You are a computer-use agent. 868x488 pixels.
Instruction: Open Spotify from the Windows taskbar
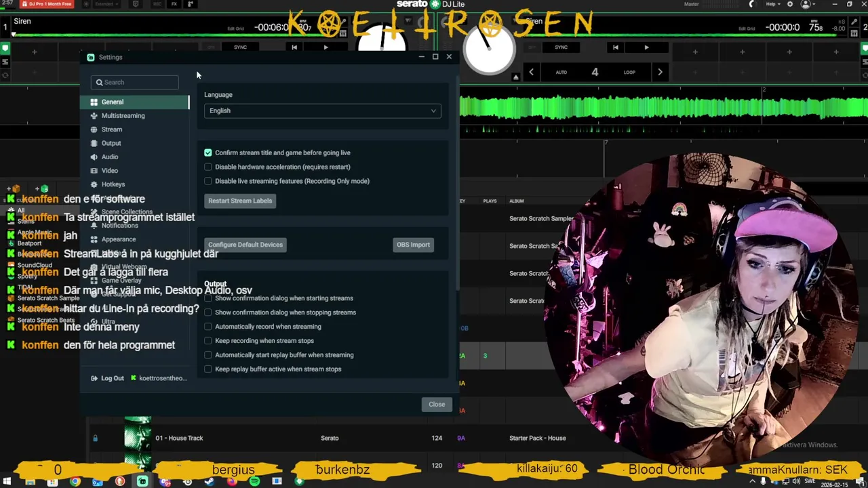254,482
